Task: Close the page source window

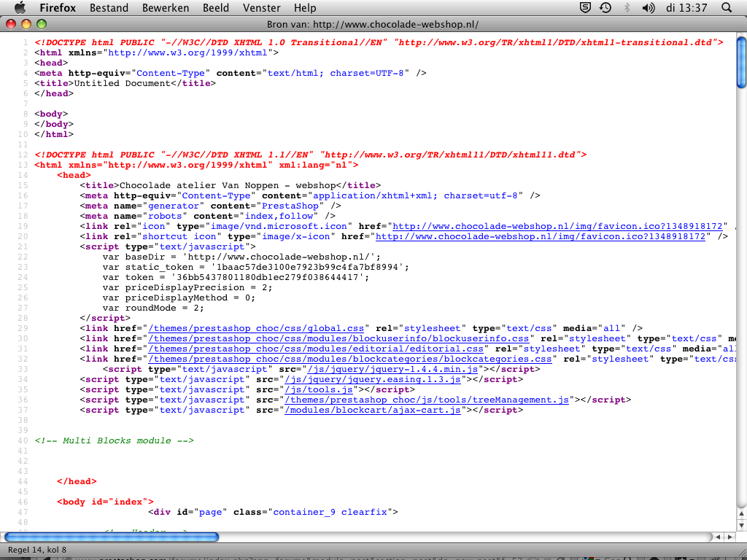Action: [x=10, y=24]
